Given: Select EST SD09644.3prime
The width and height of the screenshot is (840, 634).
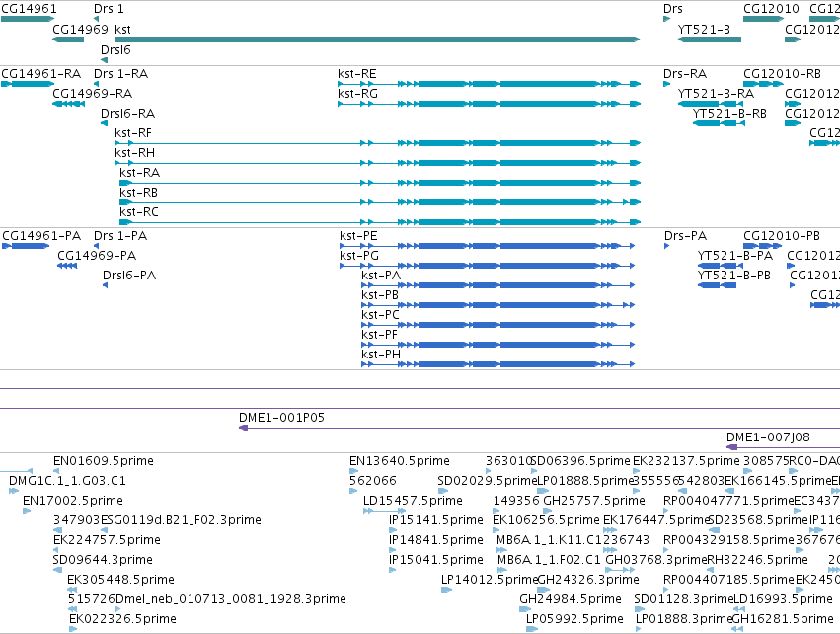Looking at the screenshot, I should pos(103,560).
